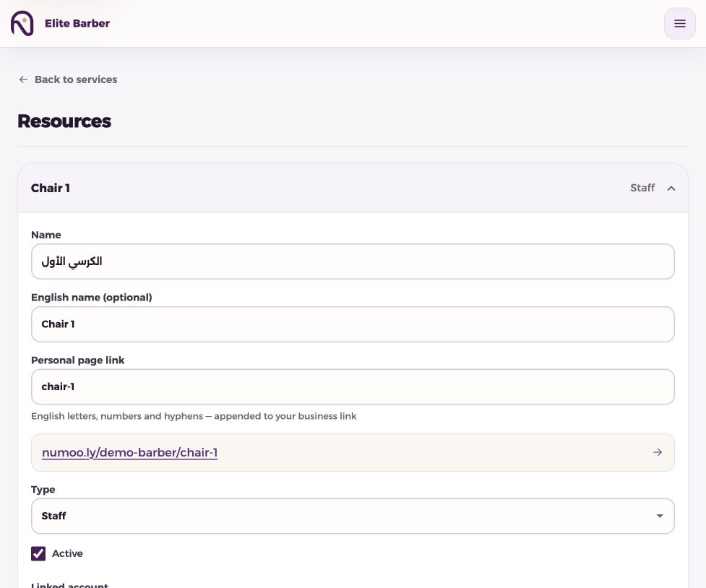This screenshot has width=706, height=588.
Task: Click the Numoo logo icon
Action: (x=22, y=23)
